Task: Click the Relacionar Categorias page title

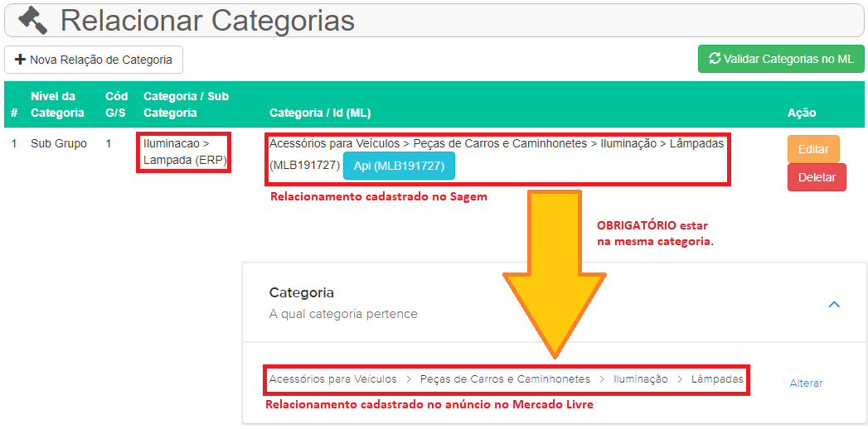Action: (207, 21)
